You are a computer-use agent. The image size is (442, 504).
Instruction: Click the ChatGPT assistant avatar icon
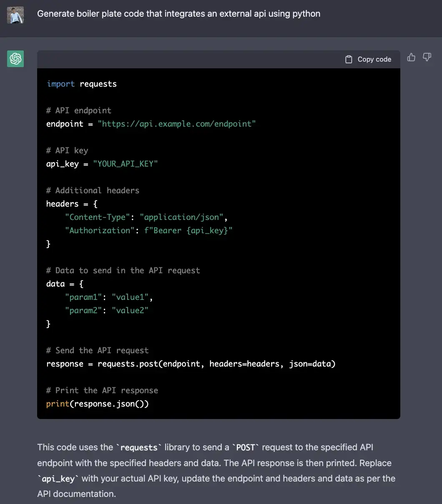tap(15, 59)
